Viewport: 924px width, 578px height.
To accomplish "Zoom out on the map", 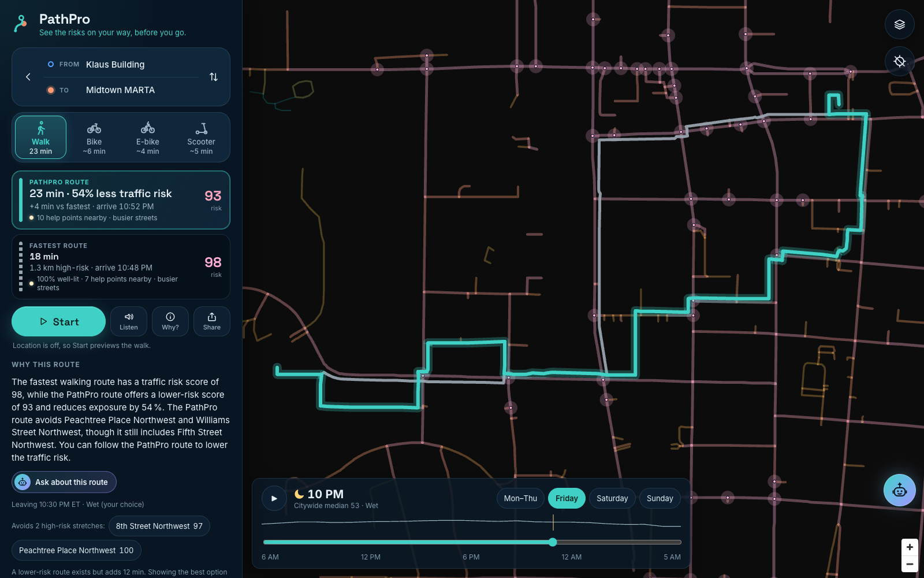I will pos(910,564).
